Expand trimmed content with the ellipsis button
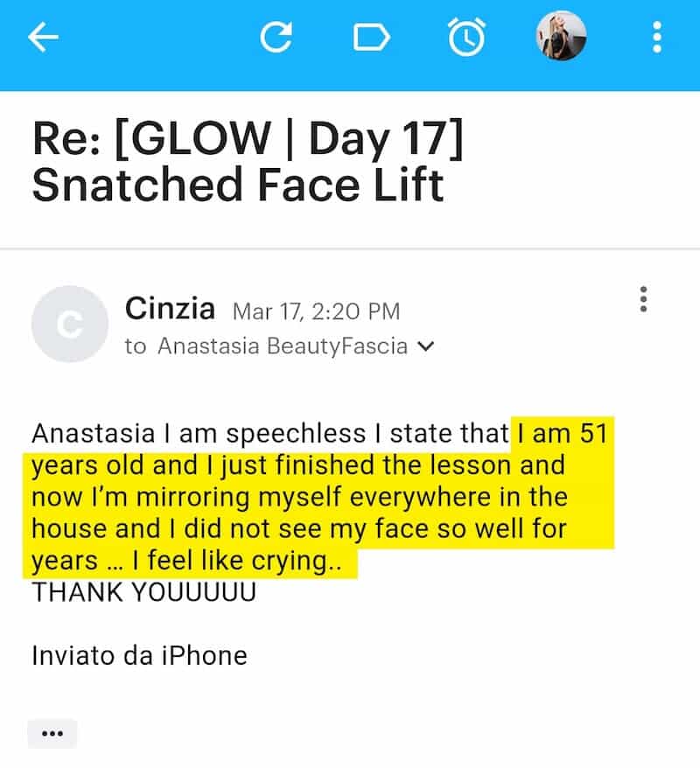The image size is (700, 768). coord(52,734)
